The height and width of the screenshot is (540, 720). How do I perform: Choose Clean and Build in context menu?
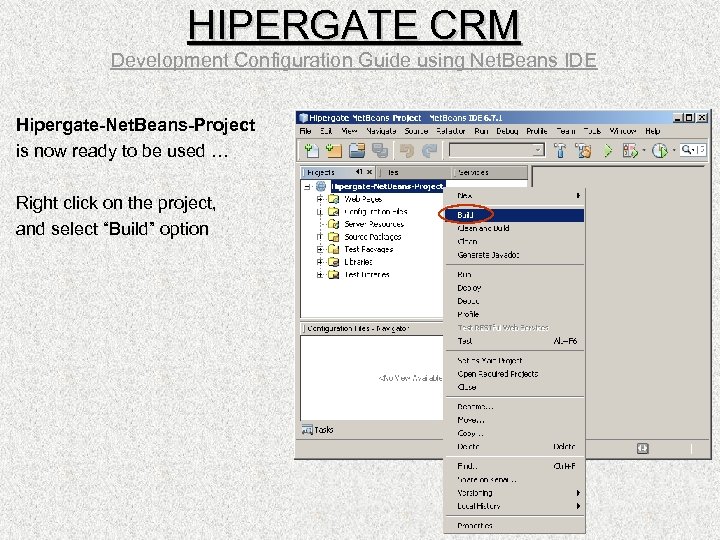pyautogui.click(x=515, y=228)
